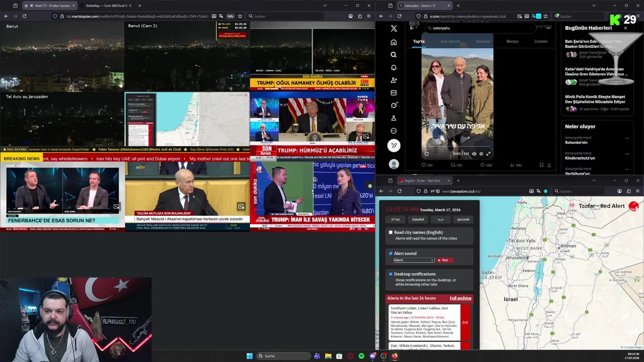
Task: Open the Windows Start menu
Action: 250,356
